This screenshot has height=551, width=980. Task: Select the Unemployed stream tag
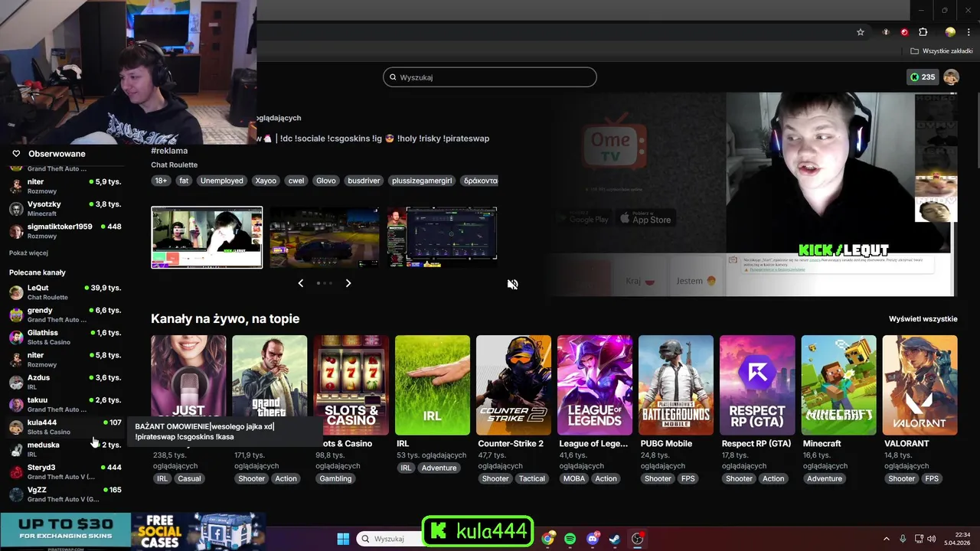[222, 181]
